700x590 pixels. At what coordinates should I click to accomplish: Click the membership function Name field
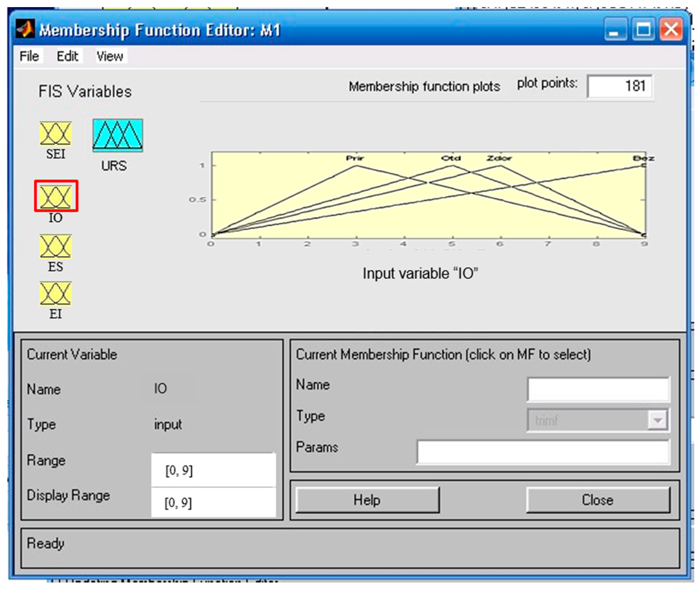[598, 389]
